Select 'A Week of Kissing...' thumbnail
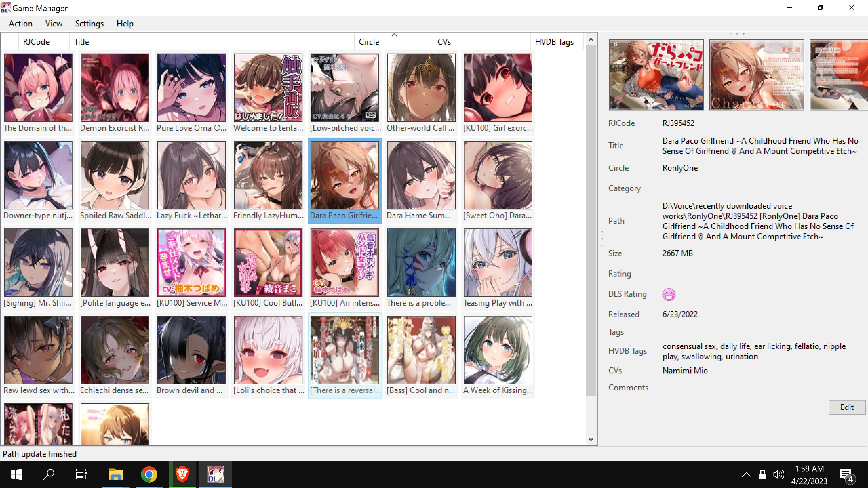868x488 pixels. point(498,350)
